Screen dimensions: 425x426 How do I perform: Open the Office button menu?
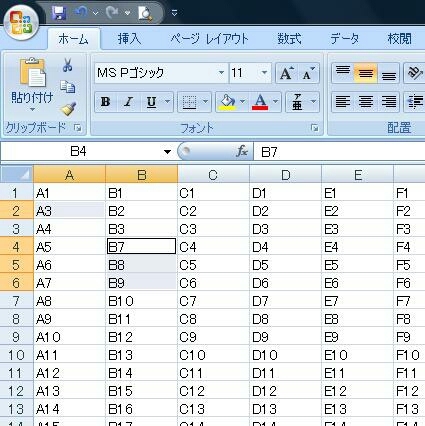click(21, 23)
